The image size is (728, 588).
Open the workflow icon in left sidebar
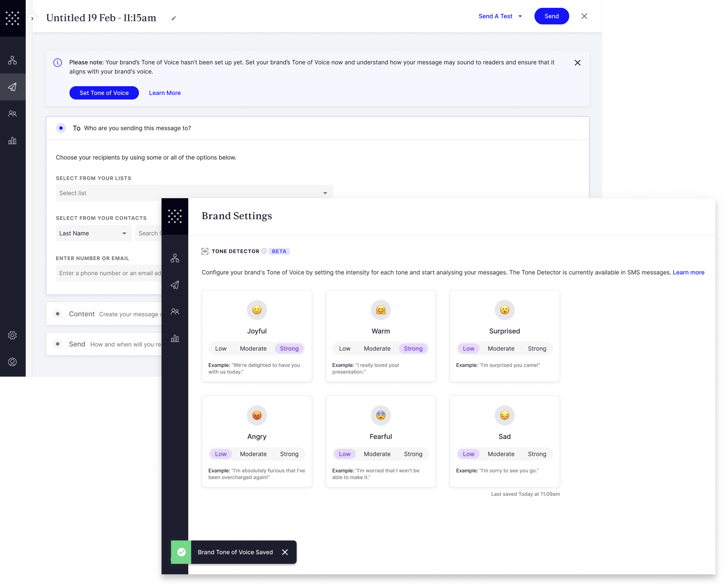click(x=13, y=60)
